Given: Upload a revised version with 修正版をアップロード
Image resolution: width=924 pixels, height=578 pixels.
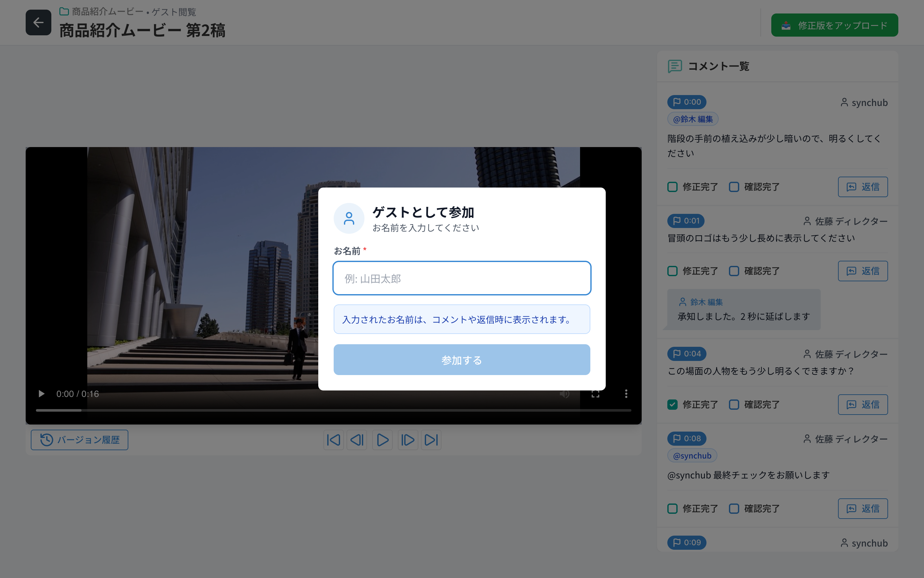Looking at the screenshot, I should click(834, 25).
